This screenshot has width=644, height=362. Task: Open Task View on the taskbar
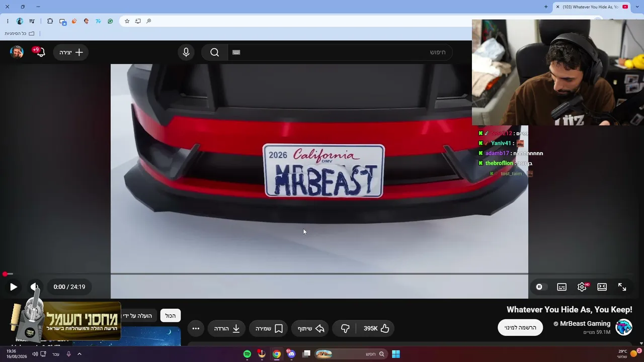pyautogui.click(x=306, y=354)
